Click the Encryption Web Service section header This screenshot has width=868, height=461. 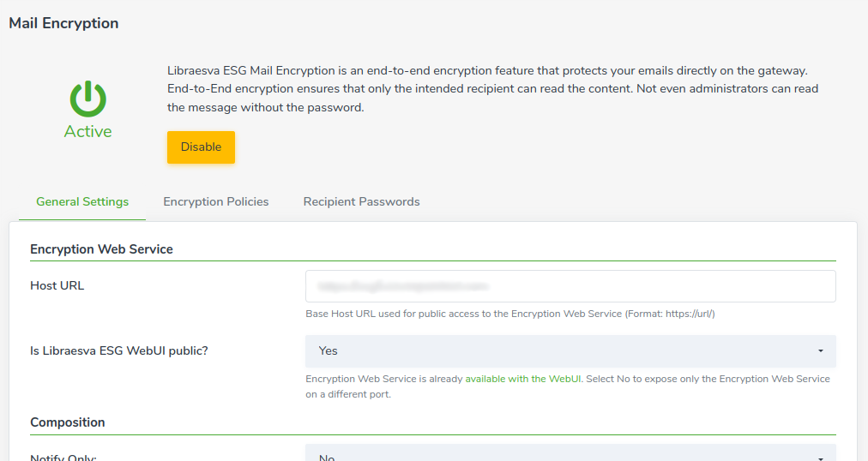coord(101,249)
